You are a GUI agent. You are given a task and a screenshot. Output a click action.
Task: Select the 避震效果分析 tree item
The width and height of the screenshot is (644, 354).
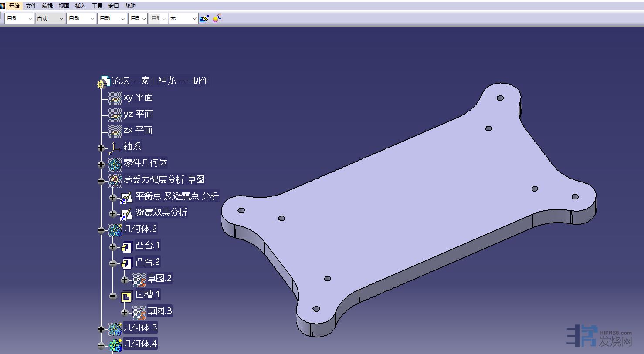point(161,212)
